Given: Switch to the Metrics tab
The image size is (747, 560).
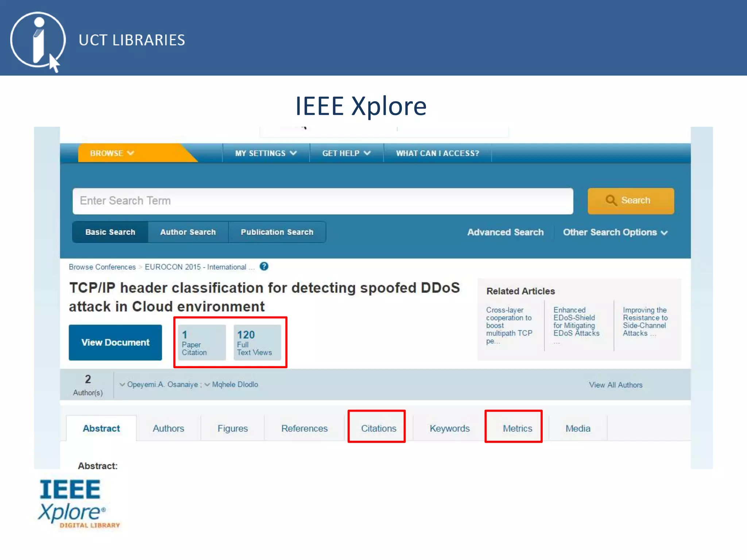Looking at the screenshot, I should (x=518, y=428).
